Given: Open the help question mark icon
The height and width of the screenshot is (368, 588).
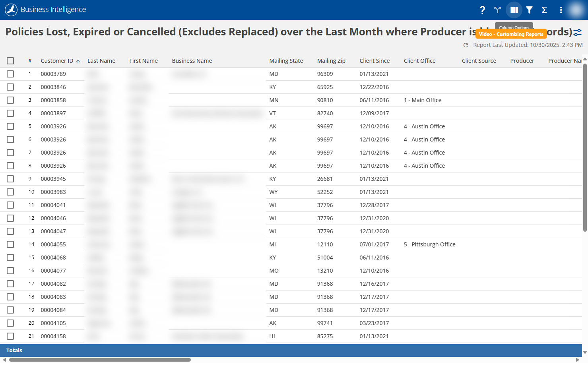Looking at the screenshot, I should click(482, 10).
